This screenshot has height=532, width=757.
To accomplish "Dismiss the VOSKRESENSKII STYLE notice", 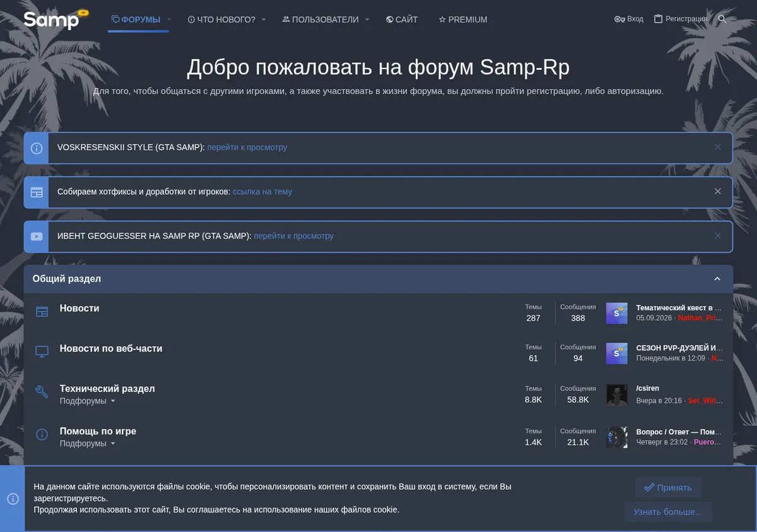I will 717,147.
